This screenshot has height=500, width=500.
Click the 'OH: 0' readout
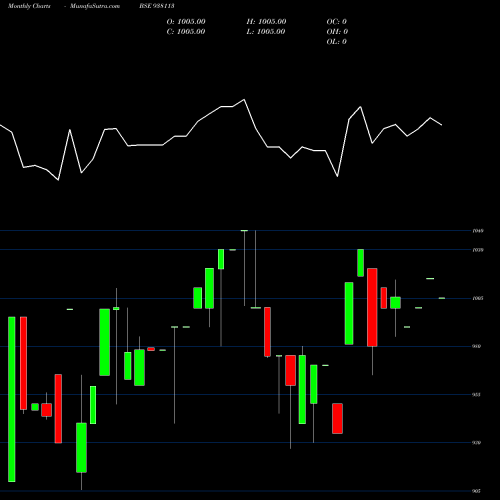click(337, 32)
